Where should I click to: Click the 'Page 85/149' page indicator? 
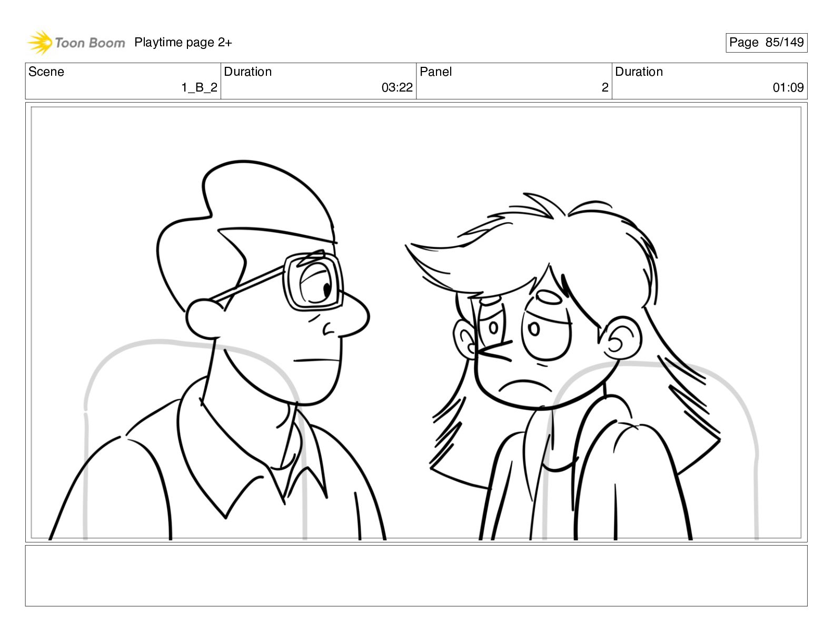[x=766, y=43]
